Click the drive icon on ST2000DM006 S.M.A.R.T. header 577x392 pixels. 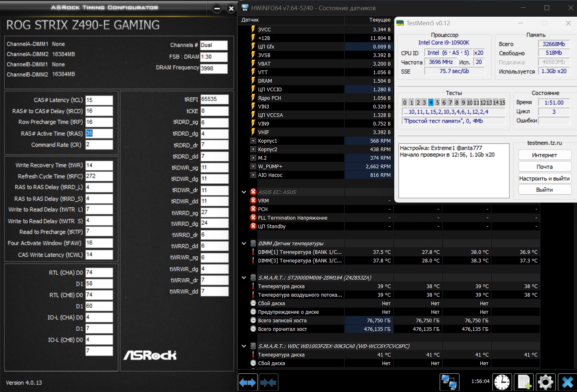pos(253,277)
